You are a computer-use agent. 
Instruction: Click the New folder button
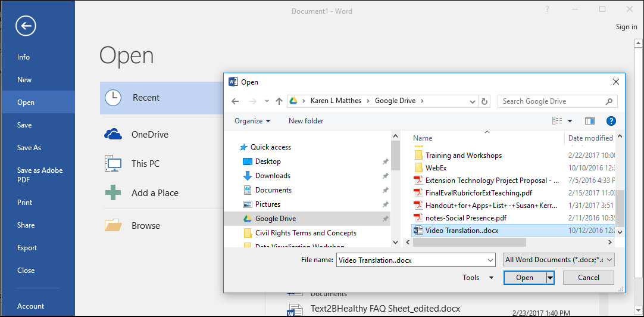pyautogui.click(x=306, y=121)
